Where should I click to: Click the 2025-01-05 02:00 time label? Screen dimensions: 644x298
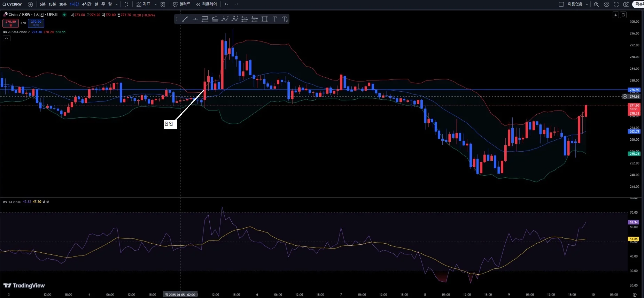(180, 295)
